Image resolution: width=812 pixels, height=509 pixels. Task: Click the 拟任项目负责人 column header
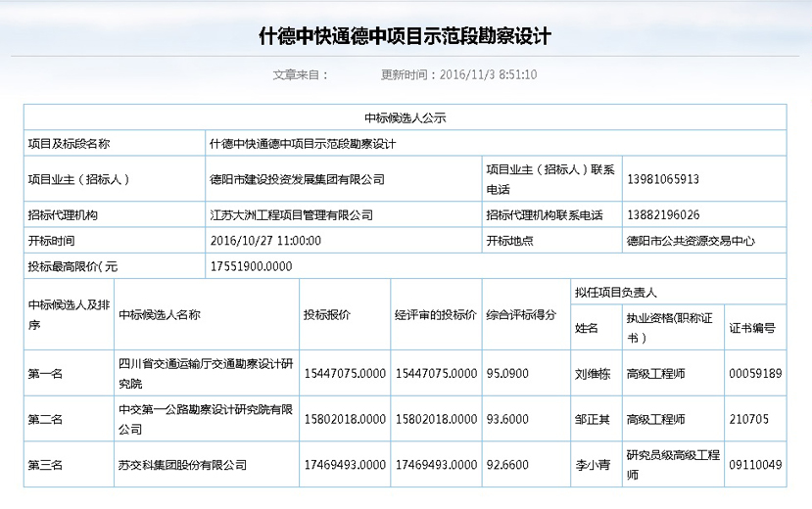point(614,292)
